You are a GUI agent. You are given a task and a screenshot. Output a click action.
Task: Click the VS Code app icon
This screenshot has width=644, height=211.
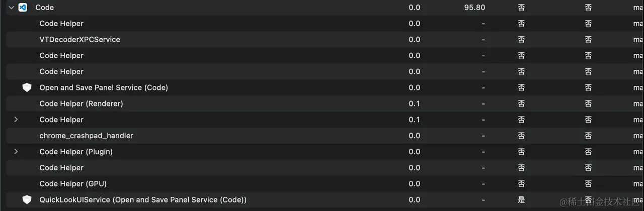(x=23, y=8)
